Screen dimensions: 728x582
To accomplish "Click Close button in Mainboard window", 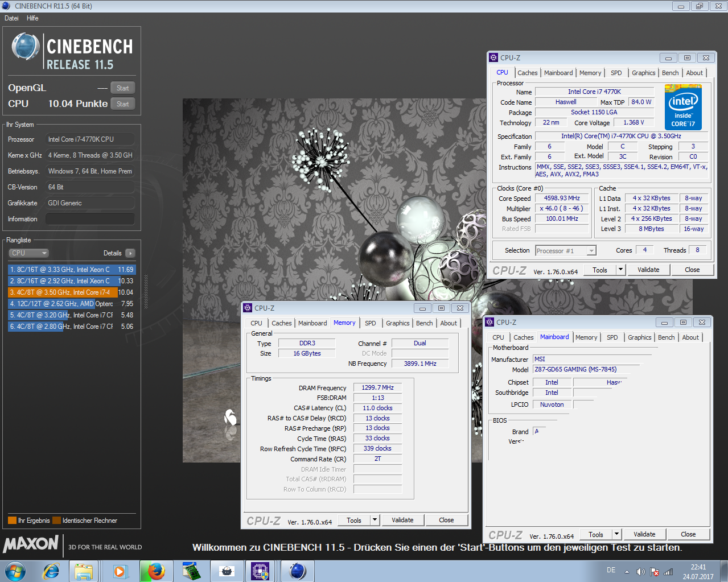I will (x=688, y=534).
